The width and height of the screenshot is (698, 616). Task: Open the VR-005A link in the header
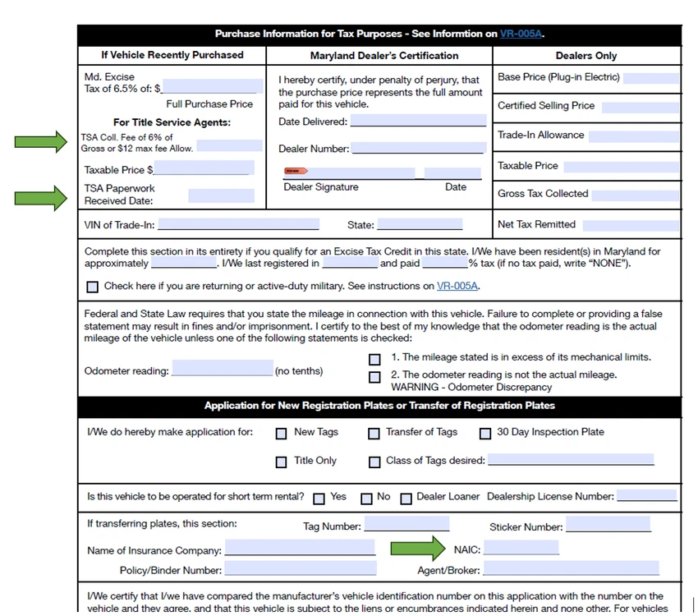(521, 34)
